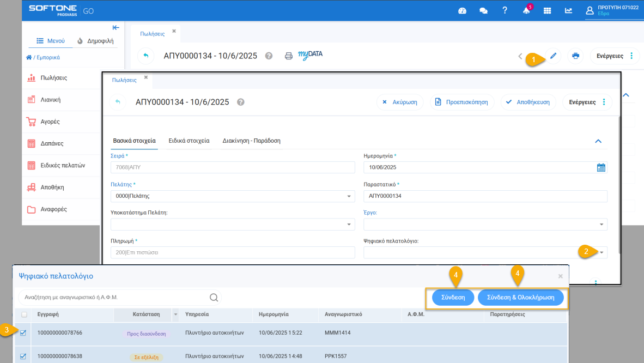The image size is (644, 363).
Task: Open the Πελάτης dropdown arrow
Action: click(349, 196)
